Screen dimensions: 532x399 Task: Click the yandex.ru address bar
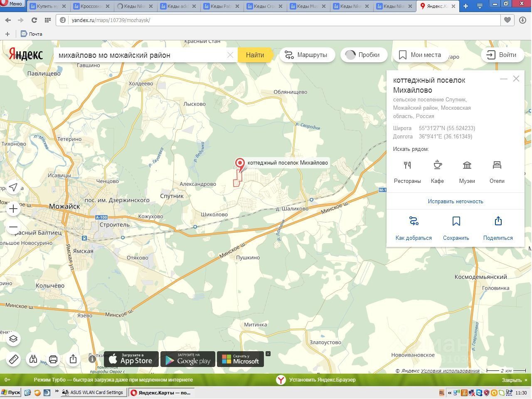click(x=278, y=20)
